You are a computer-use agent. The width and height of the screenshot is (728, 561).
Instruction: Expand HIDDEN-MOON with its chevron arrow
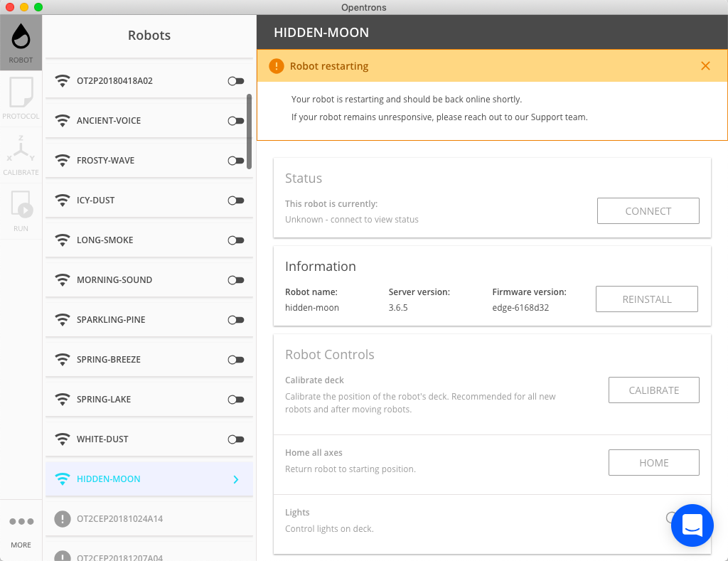[236, 479]
